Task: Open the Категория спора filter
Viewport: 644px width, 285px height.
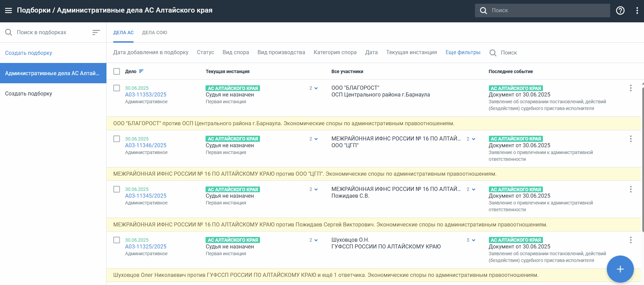Action: [335, 52]
